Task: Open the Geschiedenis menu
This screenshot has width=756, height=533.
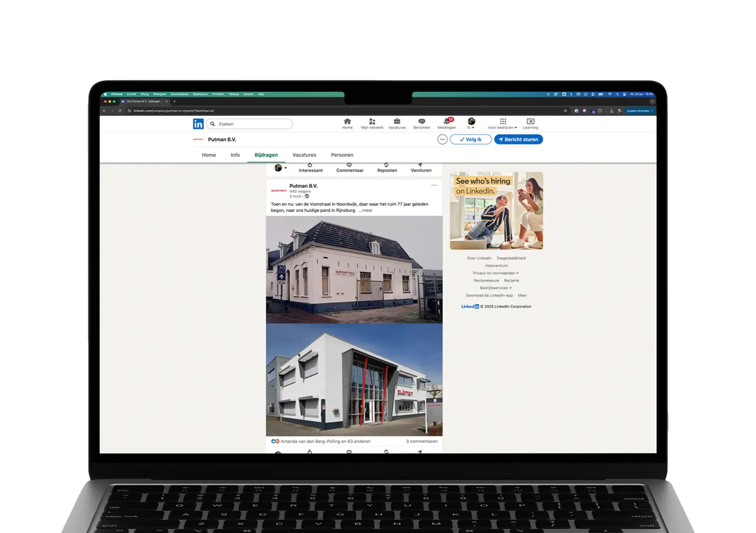Action: 179,94
